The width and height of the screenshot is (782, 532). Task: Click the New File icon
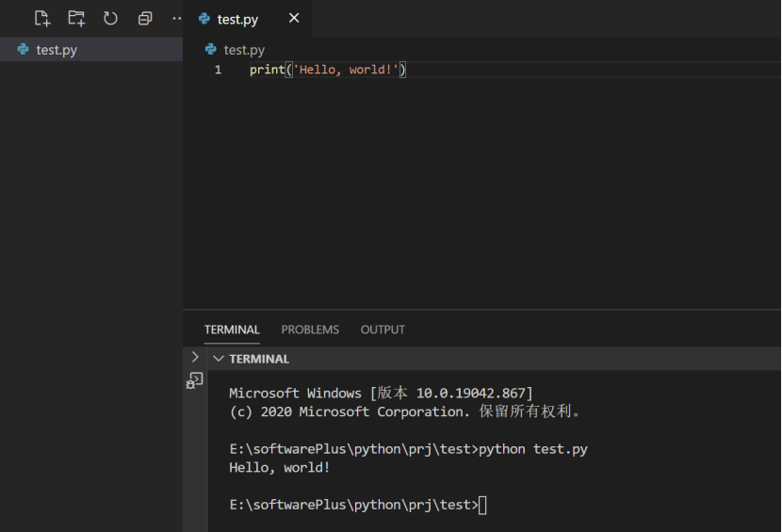point(42,19)
